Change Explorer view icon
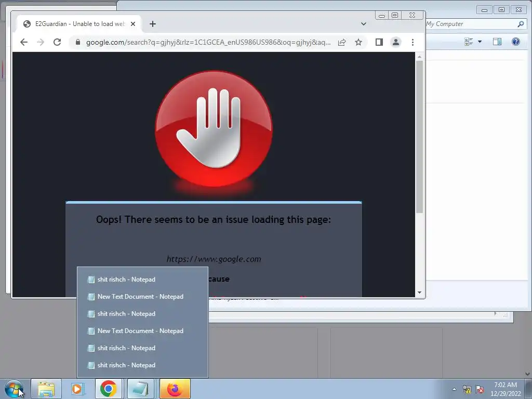Image resolution: width=532 pixels, height=399 pixels. [469, 42]
